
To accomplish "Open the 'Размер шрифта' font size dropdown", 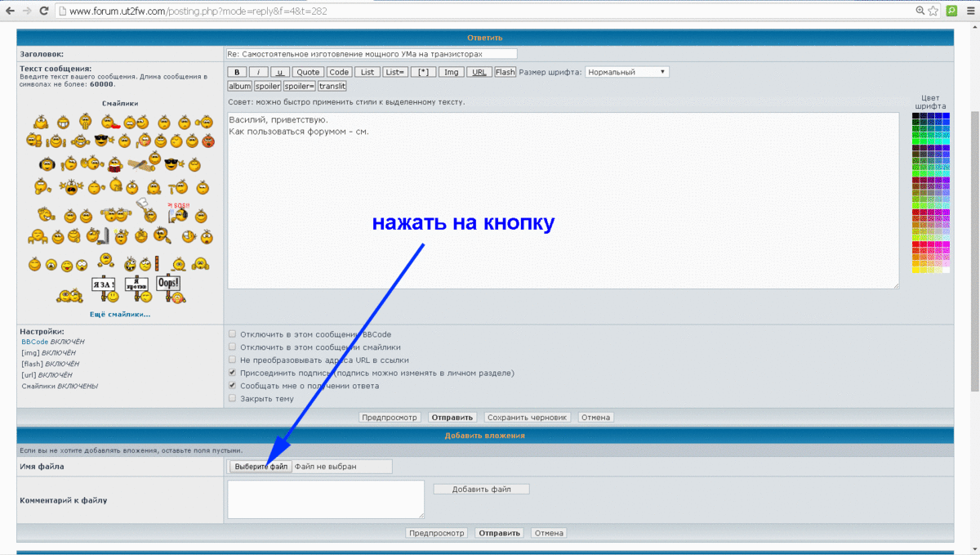I will 626,72.
